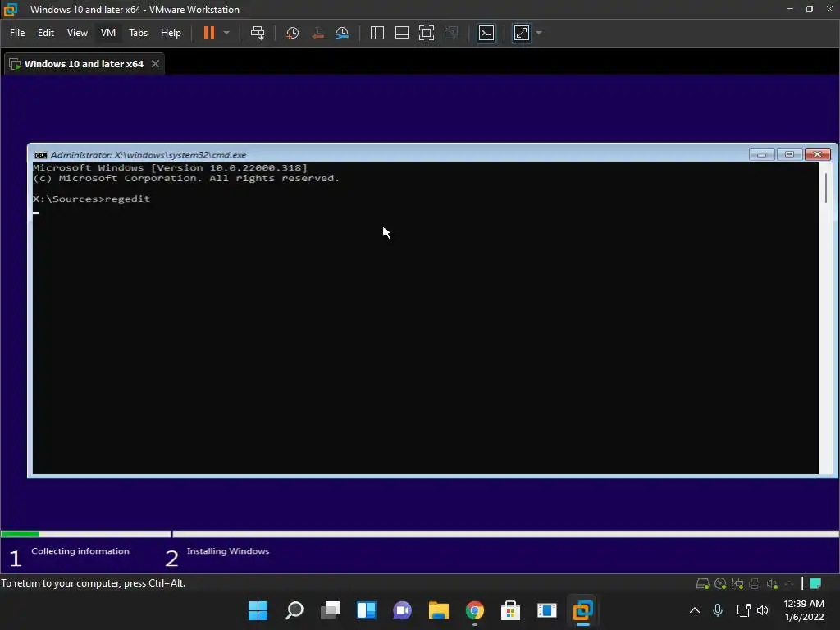
Task: Open the Tabs menu
Action: pos(138,33)
